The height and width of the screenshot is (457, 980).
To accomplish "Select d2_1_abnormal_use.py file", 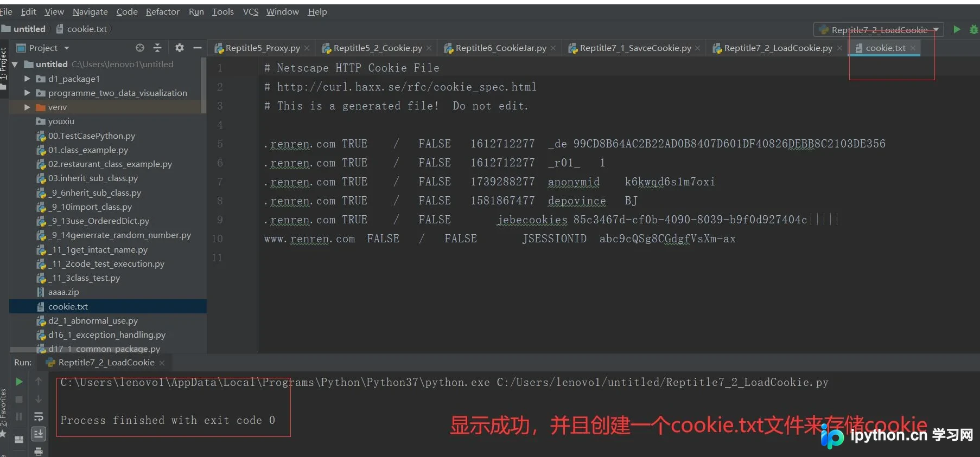I will point(93,321).
